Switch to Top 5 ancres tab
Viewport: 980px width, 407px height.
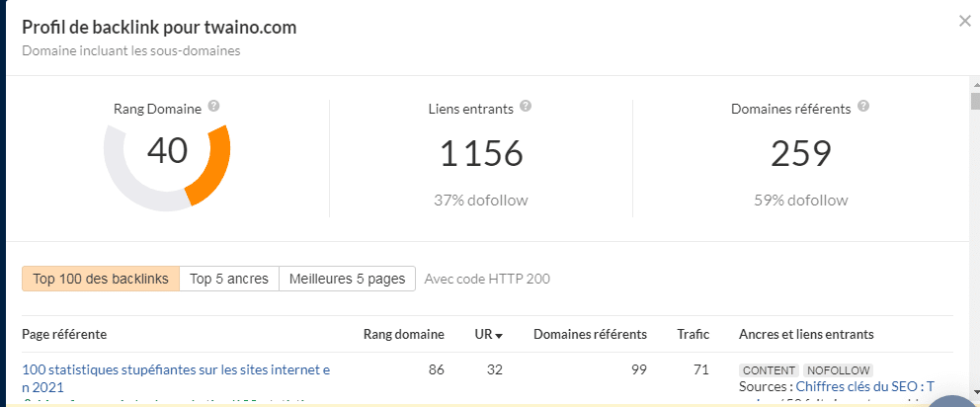229,279
